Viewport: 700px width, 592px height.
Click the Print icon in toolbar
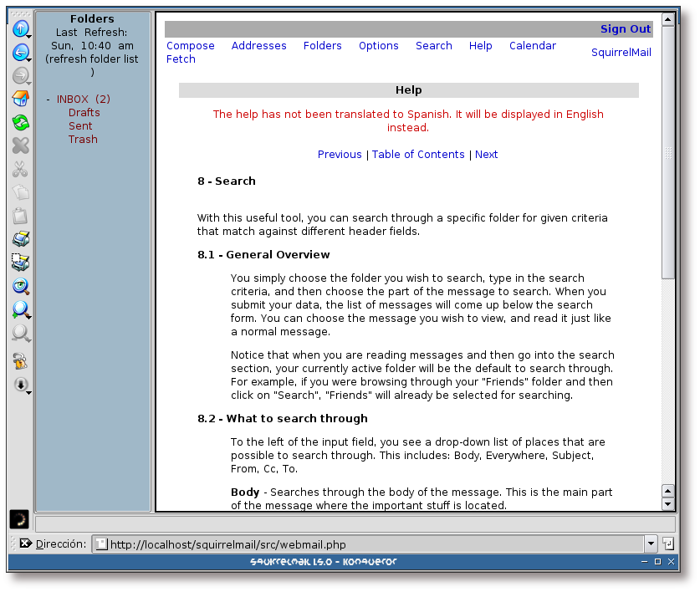point(20,240)
